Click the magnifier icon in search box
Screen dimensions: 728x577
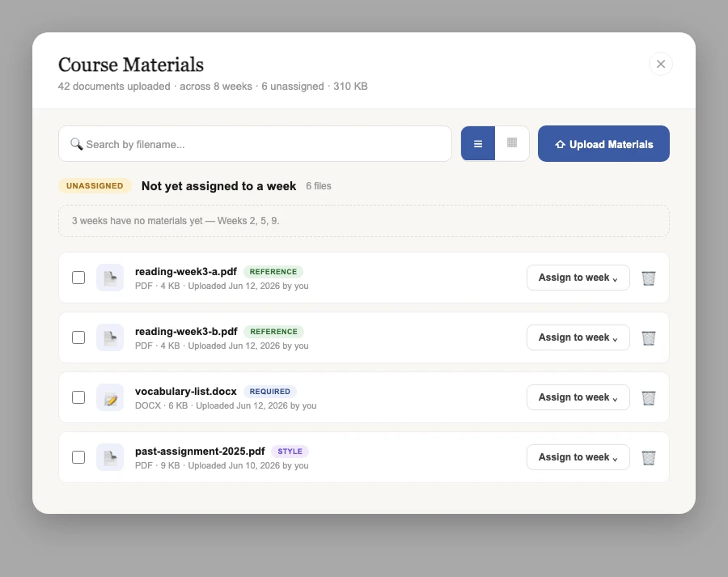click(x=76, y=144)
